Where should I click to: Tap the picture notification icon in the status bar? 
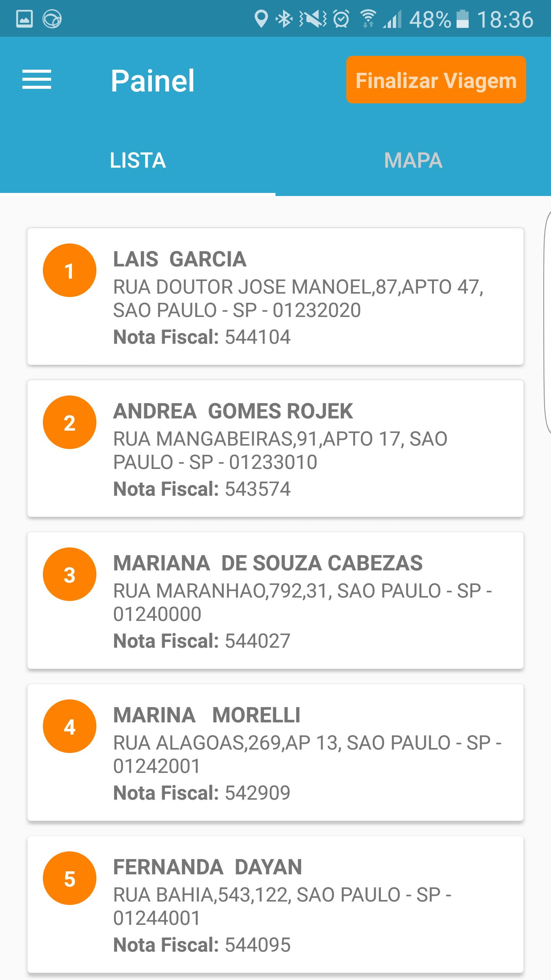pyautogui.click(x=24, y=19)
